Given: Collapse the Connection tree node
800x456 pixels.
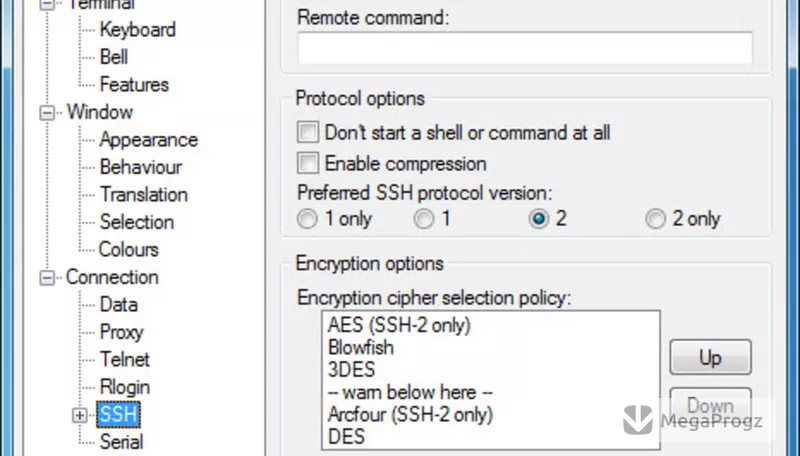Looking at the screenshot, I should (47, 278).
